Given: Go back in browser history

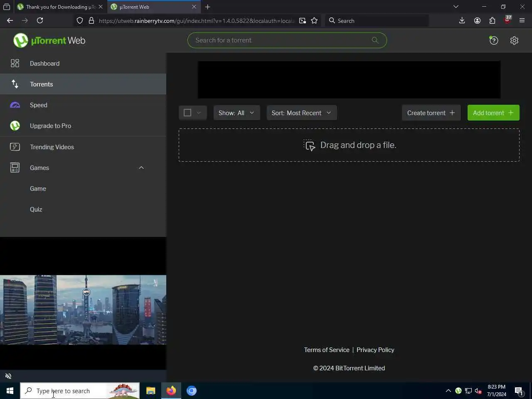Looking at the screenshot, I should (10, 20).
